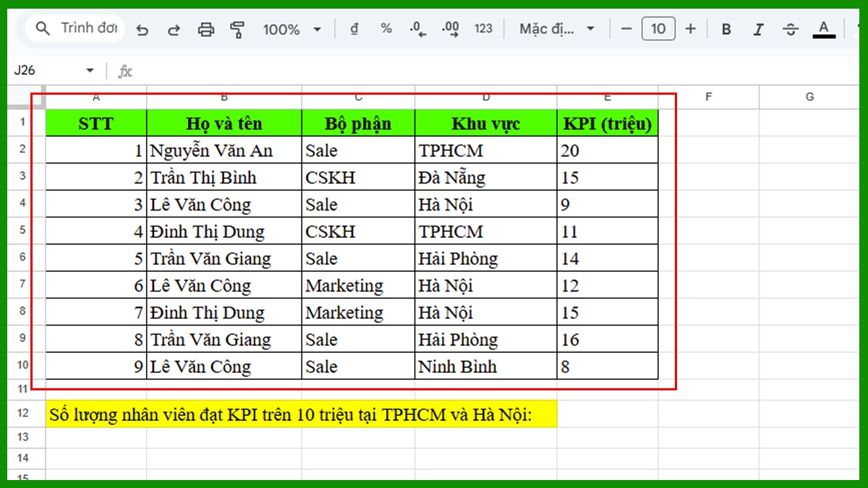Redo the last action

[x=174, y=29]
